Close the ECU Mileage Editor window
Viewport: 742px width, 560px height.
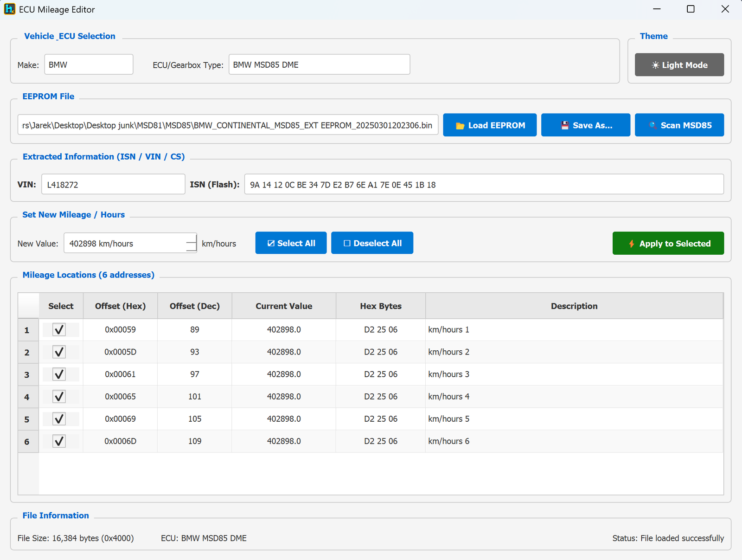pyautogui.click(x=725, y=9)
